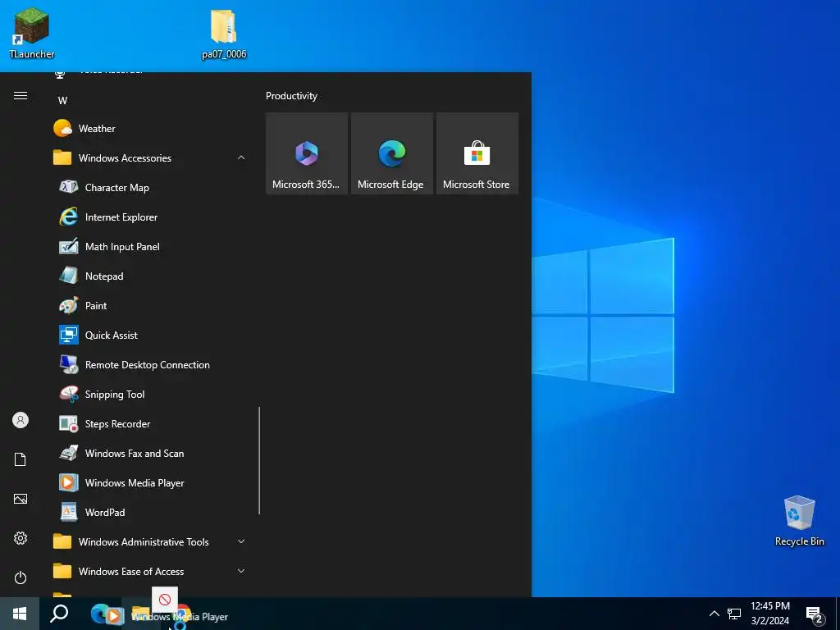Launch Notepad
Image resolution: width=840 pixels, height=630 pixels.
[149, 276]
